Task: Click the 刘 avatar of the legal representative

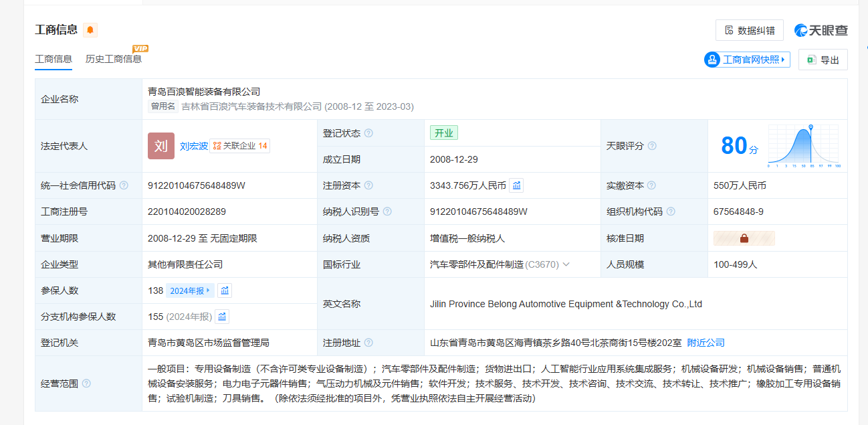Action: pyautogui.click(x=161, y=146)
